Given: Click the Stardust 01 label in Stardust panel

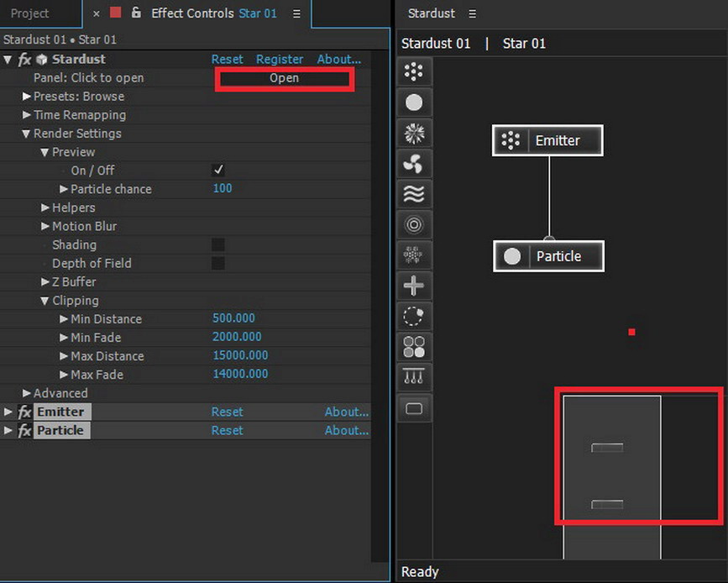Looking at the screenshot, I should tap(436, 44).
